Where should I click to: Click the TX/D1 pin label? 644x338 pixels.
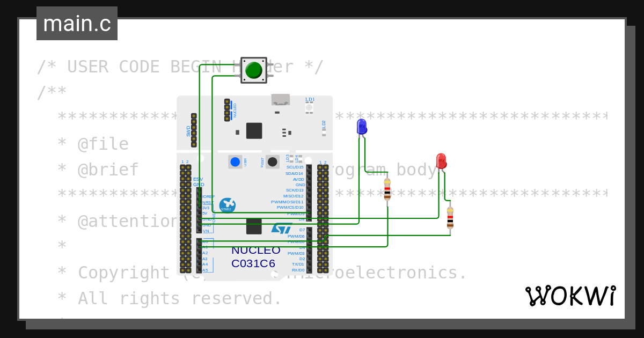coord(298,264)
